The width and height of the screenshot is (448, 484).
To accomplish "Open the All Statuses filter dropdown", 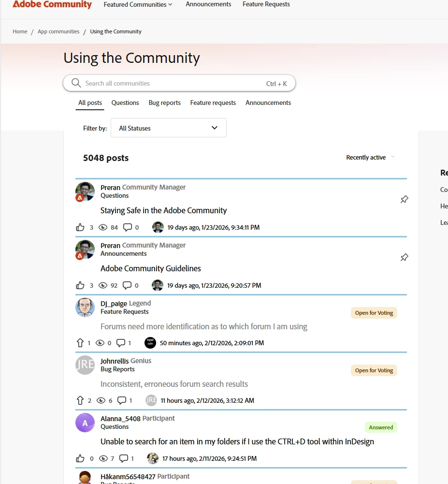I will click(169, 128).
